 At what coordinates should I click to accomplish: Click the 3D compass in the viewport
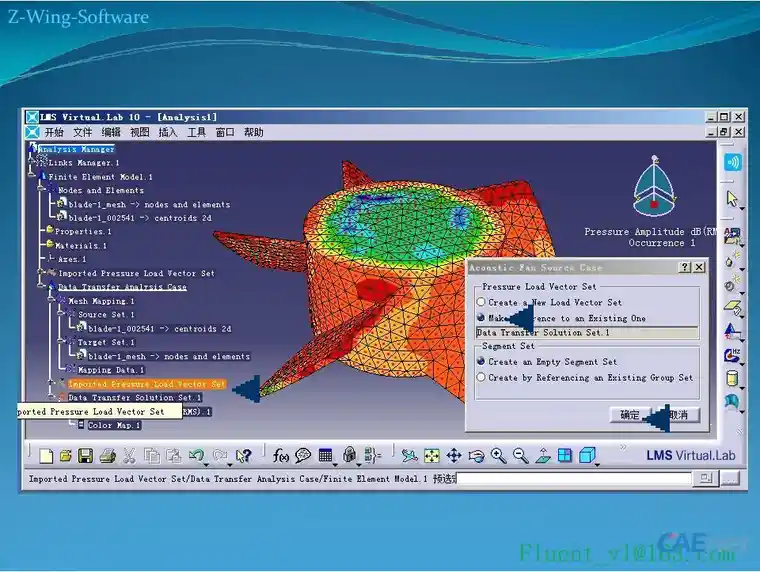(654, 187)
